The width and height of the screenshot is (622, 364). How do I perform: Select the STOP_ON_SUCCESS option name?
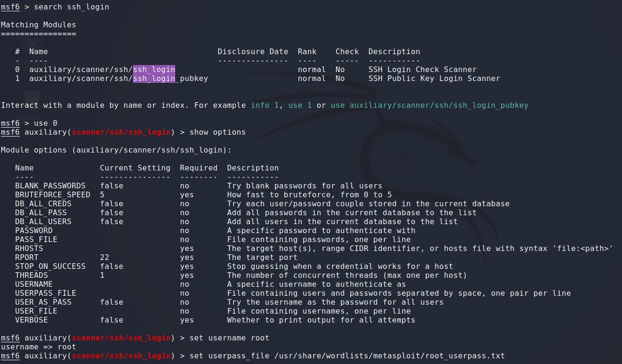tap(50, 267)
